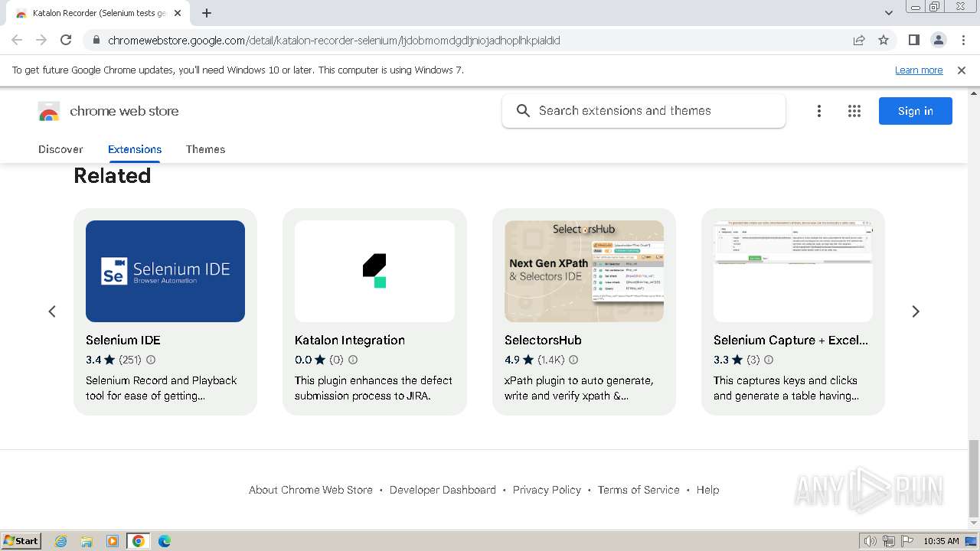This screenshot has height=551, width=980.
Task: Open the SelectorsHub thumbnail image
Action: tap(584, 271)
